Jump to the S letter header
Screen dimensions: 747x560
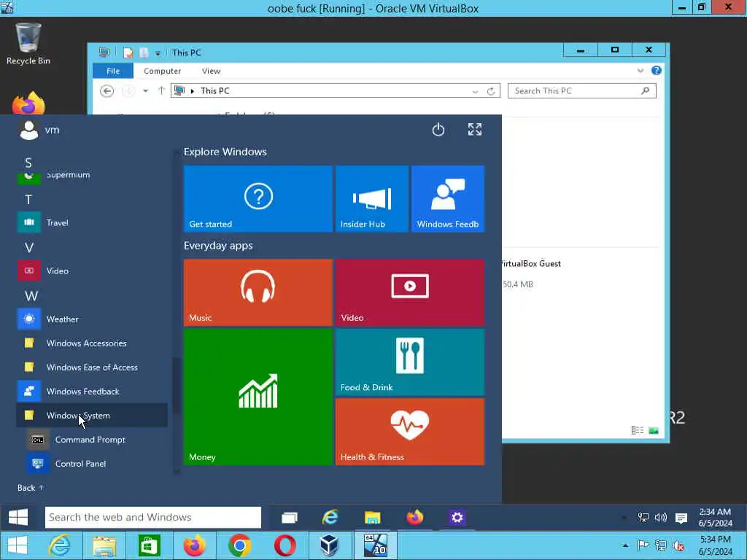tap(28, 163)
